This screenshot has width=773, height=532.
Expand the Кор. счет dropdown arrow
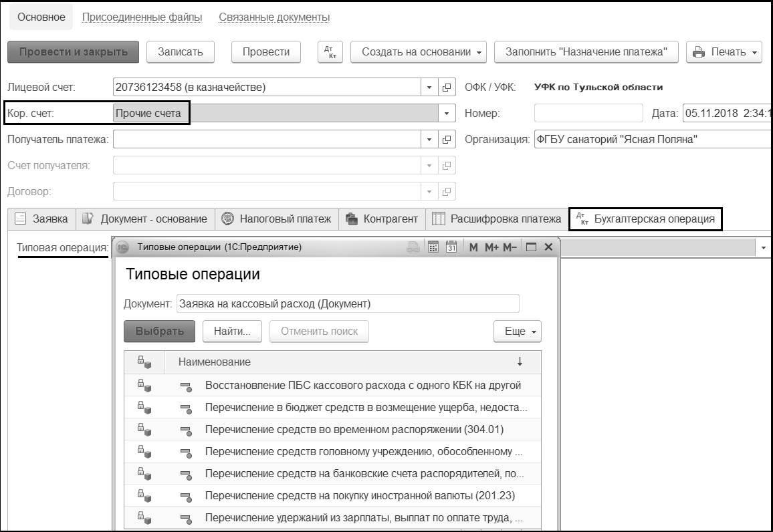tap(446, 114)
